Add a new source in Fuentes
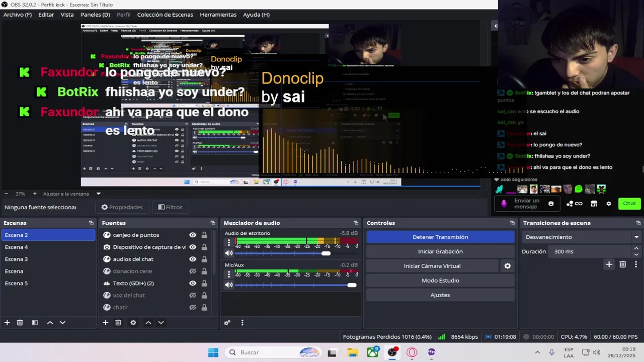 (105, 323)
